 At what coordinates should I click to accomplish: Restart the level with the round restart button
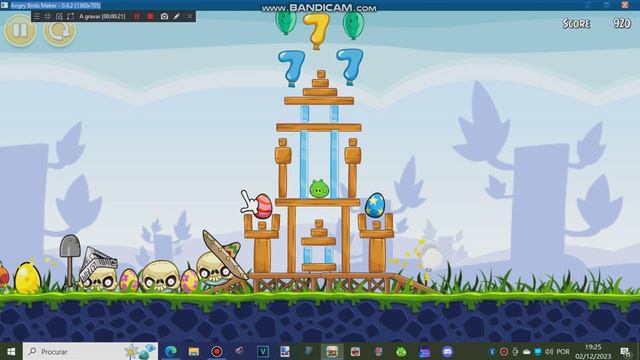coord(60,31)
